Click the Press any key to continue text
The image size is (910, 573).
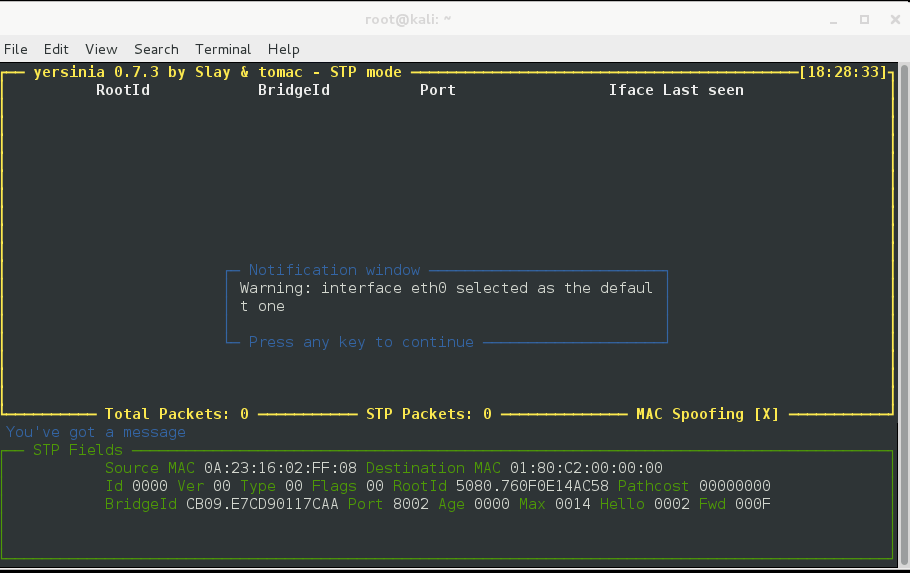pos(361,342)
